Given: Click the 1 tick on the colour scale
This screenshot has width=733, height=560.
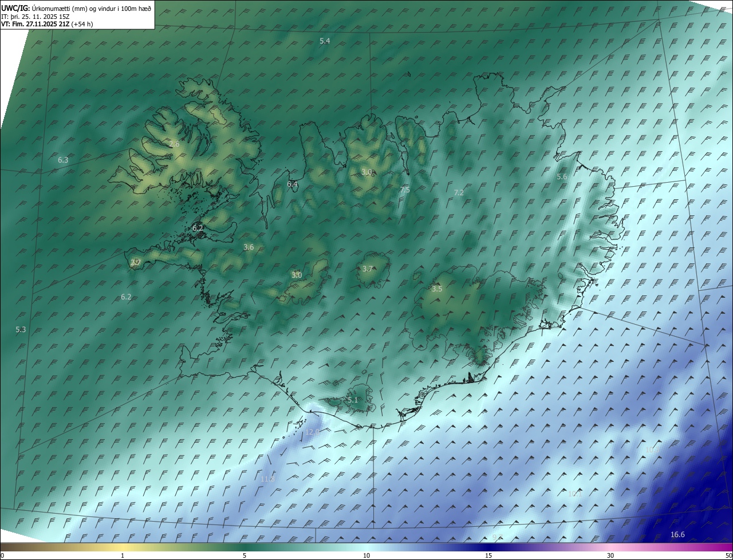Looking at the screenshot, I should (x=123, y=555).
